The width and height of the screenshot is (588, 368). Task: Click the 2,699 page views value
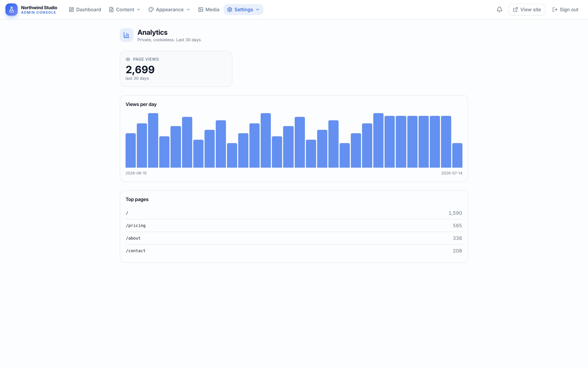coord(140,70)
